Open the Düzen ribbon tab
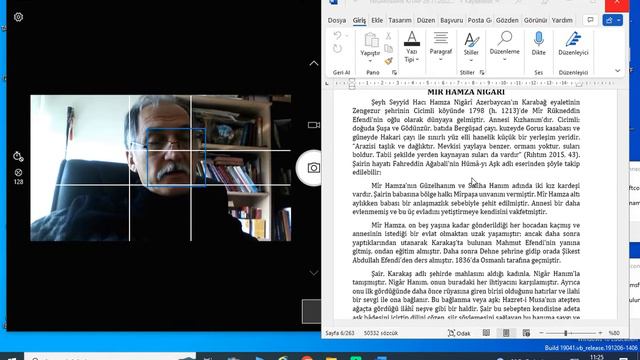This screenshot has width=640, height=360. click(426, 20)
